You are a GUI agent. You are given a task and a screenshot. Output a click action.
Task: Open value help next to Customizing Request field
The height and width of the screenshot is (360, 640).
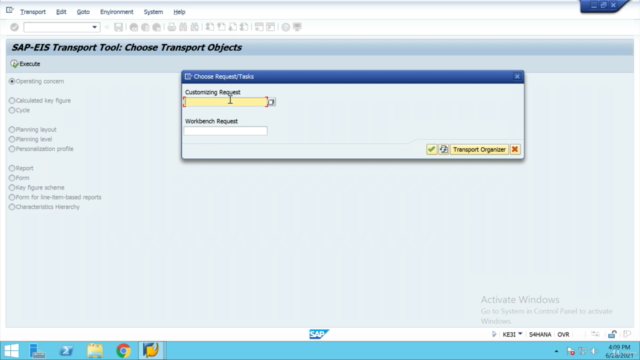271,102
